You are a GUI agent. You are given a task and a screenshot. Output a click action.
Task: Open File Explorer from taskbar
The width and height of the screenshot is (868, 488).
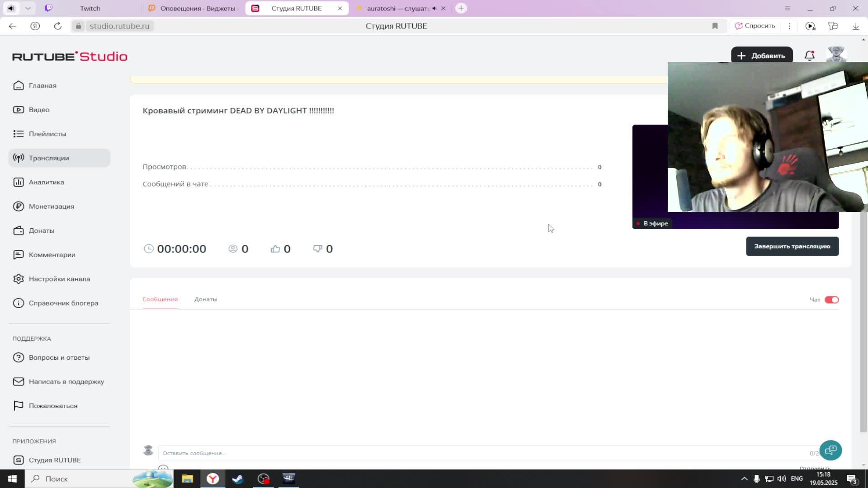coord(187,479)
